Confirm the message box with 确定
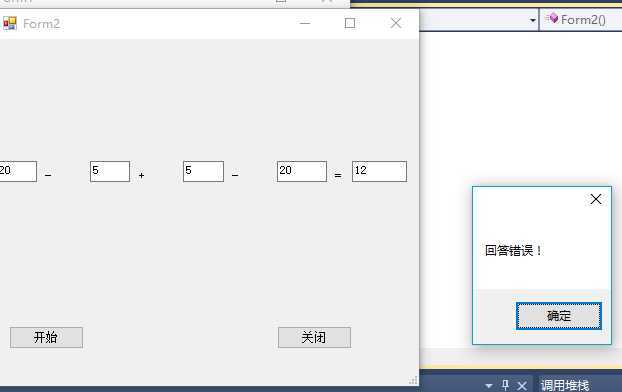 point(559,316)
